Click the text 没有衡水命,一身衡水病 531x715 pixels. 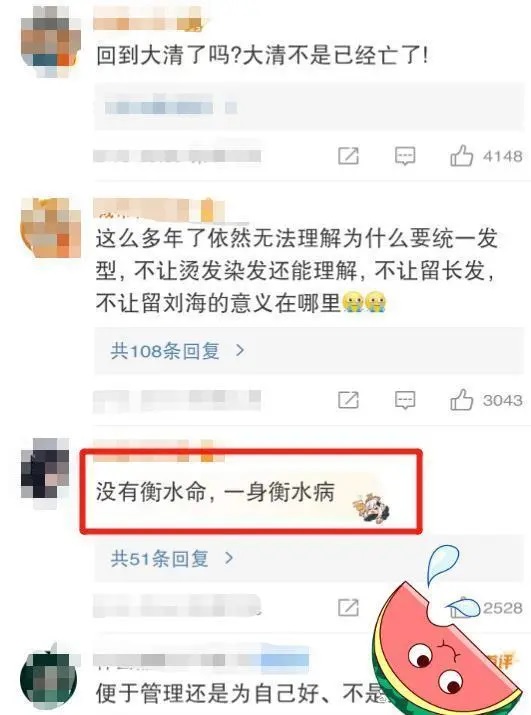[215, 492]
